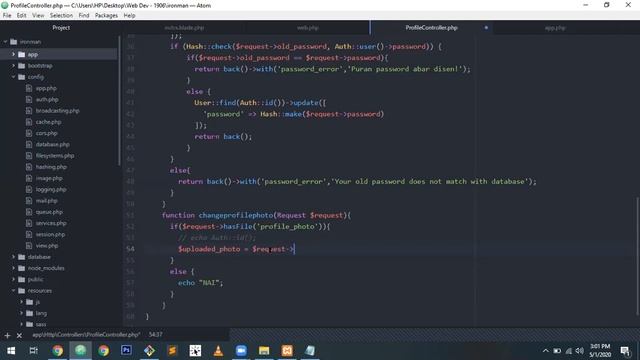Expand the bootstrap folder chevron
640x360 pixels.
point(13,65)
